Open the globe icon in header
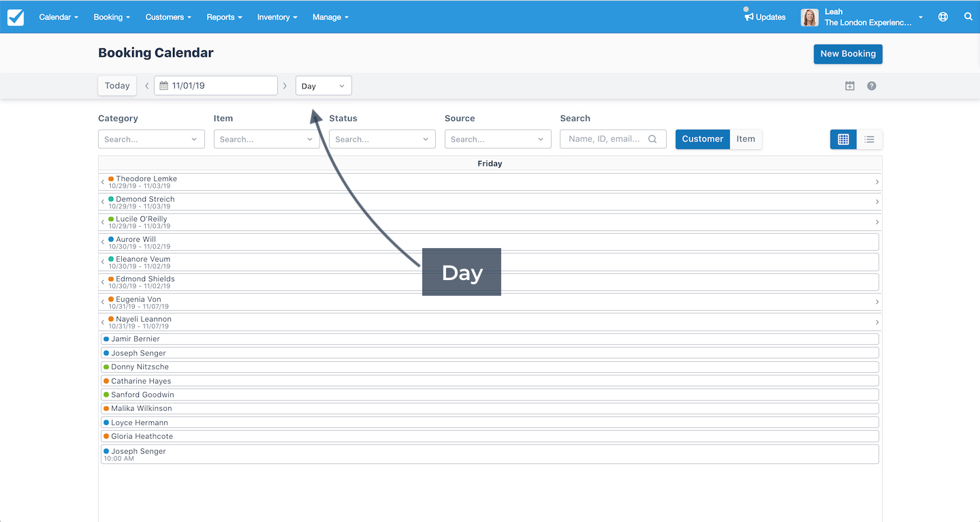This screenshot has width=980, height=522. pos(943,17)
